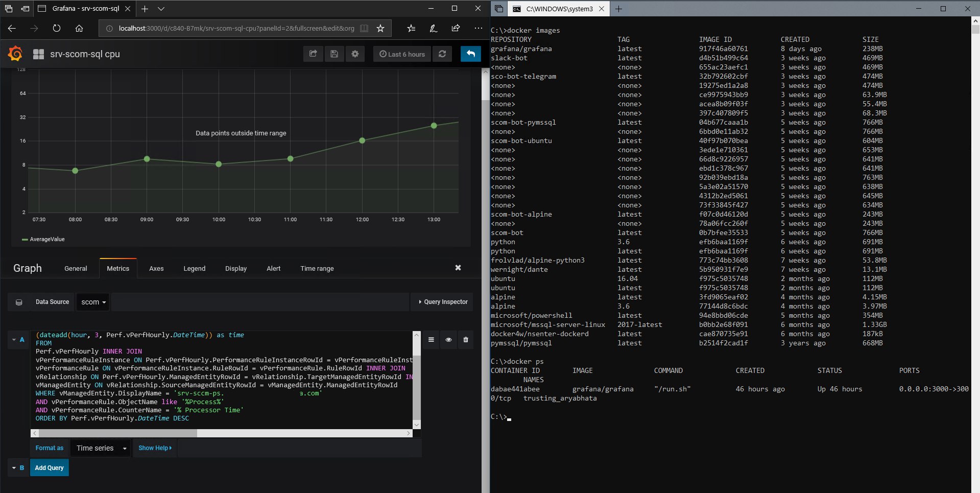The width and height of the screenshot is (980, 493).
Task: Click the Add Query button
Action: [x=49, y=467]
